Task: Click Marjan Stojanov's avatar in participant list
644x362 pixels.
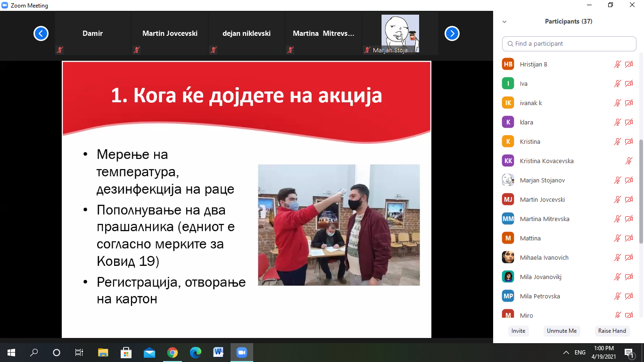Action: (x=508, y=180)
